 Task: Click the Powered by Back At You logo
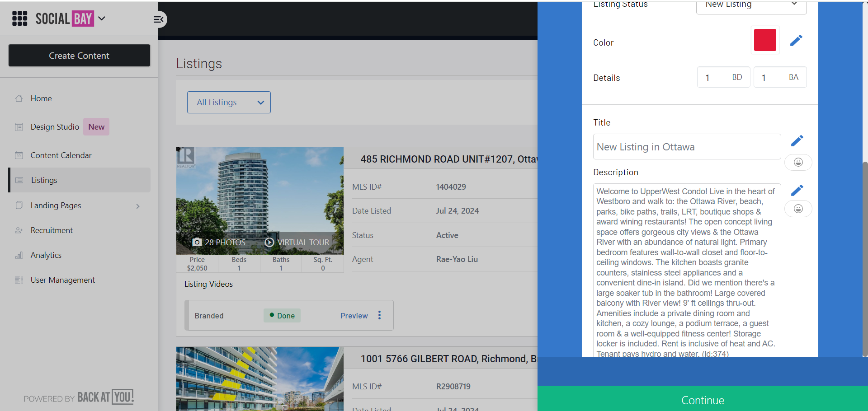[x=79, y=397]
